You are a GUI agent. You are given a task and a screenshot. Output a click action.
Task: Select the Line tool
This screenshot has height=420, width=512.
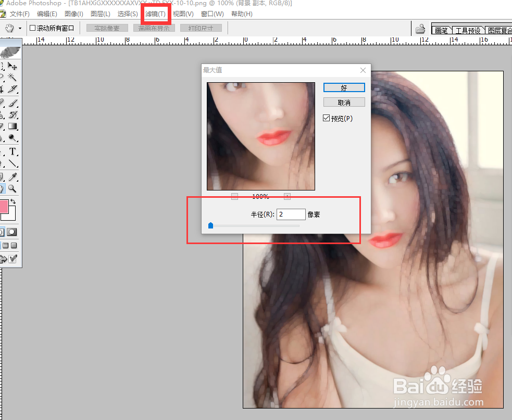pos(12,163)
